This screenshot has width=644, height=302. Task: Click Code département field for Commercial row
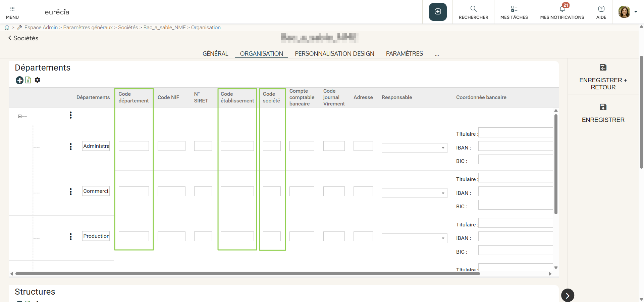[133, 191]
